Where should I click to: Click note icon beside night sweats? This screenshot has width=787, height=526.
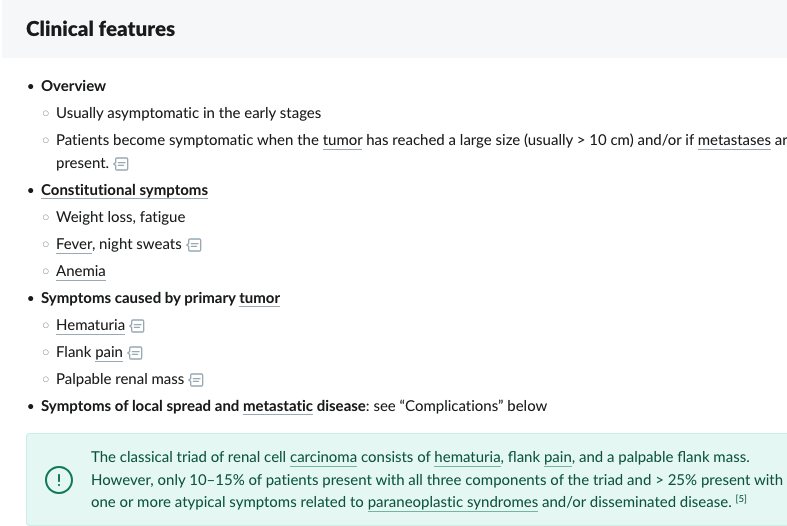coord(195,244)
